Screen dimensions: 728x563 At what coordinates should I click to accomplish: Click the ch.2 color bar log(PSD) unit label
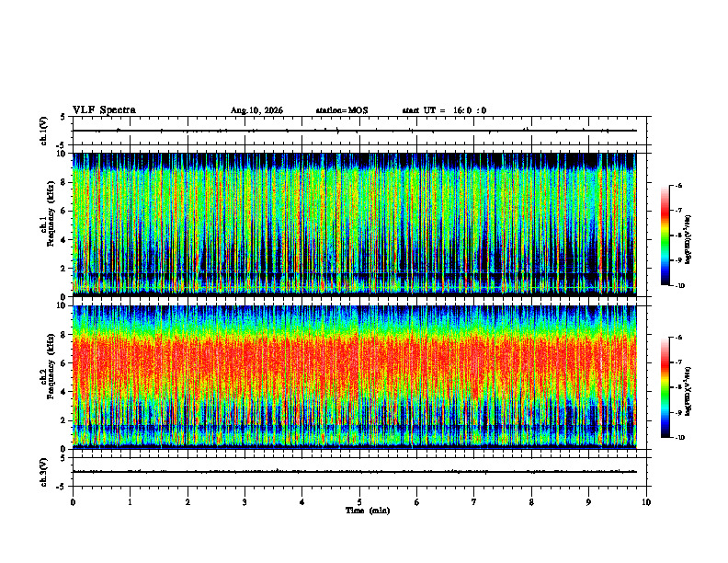(x=688, y=391)
